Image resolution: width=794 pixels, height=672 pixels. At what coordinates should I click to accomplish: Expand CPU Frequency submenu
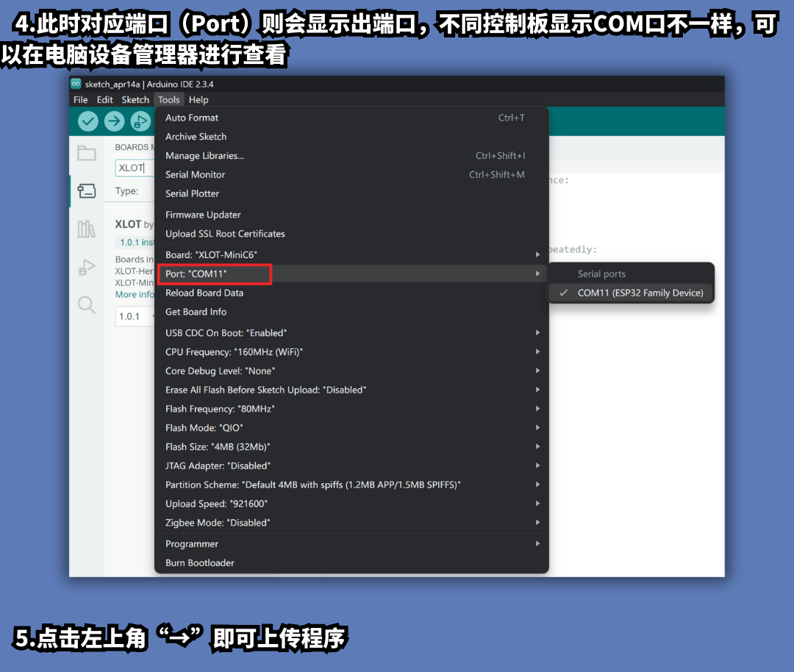[x=351, y=352]
